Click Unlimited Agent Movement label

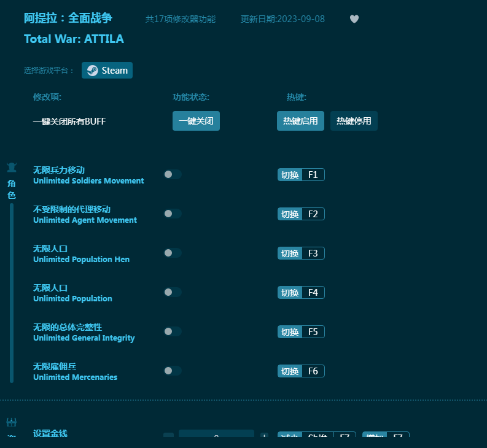tap(85, 220)
